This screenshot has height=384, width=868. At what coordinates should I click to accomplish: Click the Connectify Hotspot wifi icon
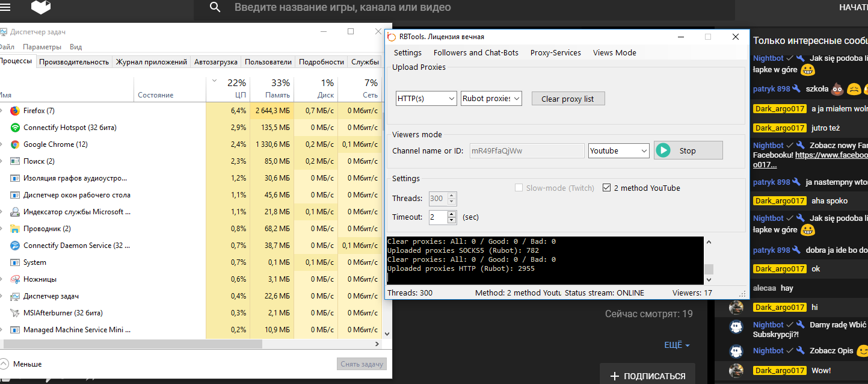click(15, 128)
